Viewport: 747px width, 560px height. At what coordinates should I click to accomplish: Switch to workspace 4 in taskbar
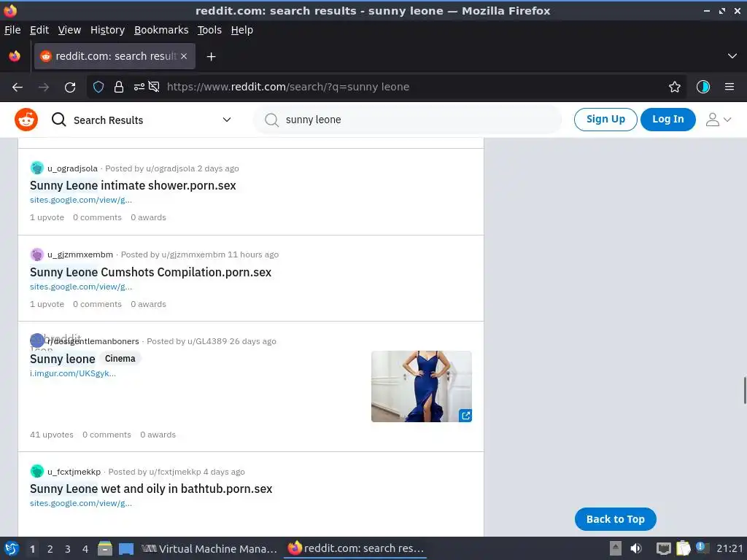85,549
